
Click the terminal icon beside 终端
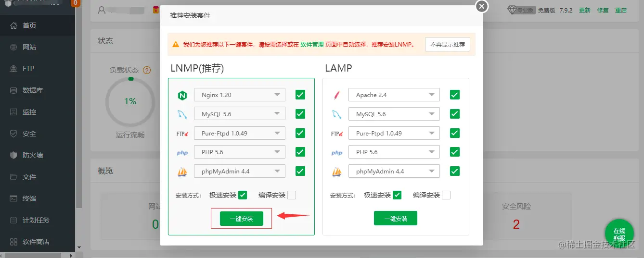tap(14, 198)
